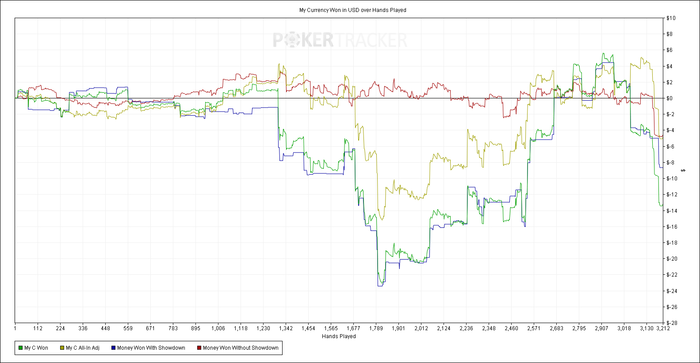Select the 'My C All-In Adj' legend label
This screenshot has width=700, height=363.
[83, 348]
